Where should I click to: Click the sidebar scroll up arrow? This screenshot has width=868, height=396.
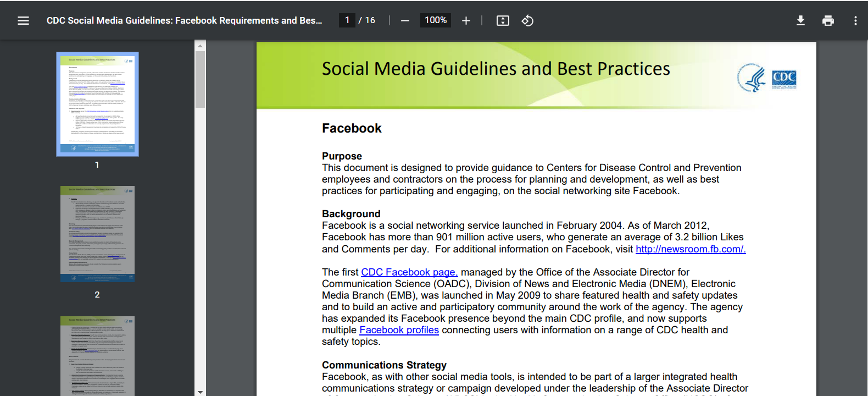point(200,46)
